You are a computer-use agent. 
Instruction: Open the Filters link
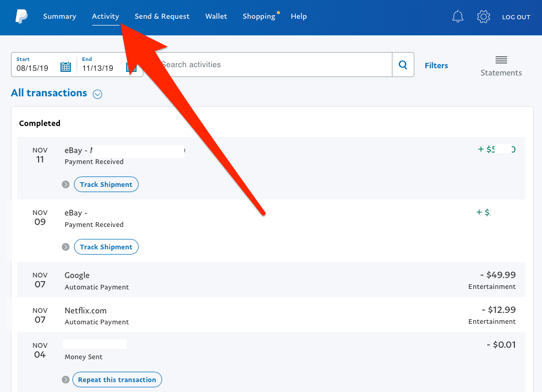436,65
